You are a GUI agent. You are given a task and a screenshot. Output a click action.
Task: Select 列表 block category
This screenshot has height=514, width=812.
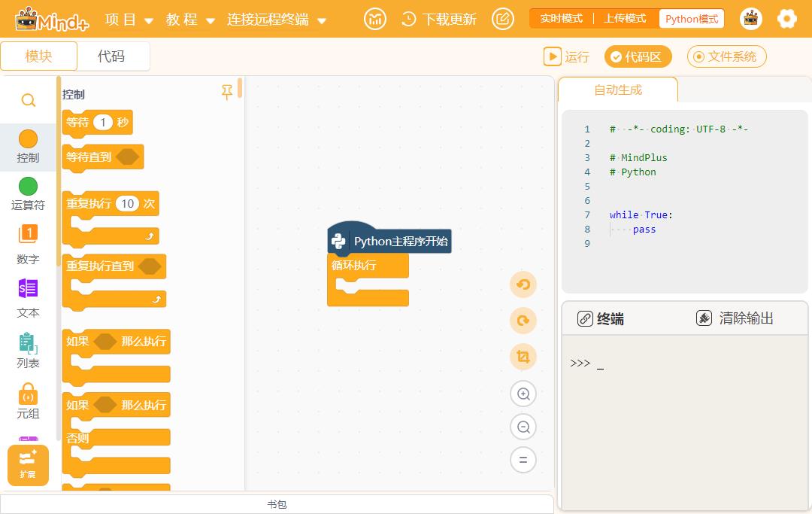[x=28, y=350]
